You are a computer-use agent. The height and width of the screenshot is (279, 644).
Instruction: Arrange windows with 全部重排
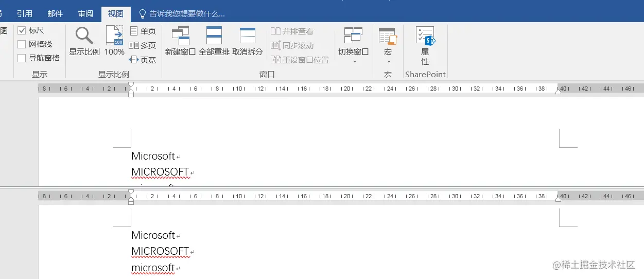pyautogui.click(x=214, y=41)
